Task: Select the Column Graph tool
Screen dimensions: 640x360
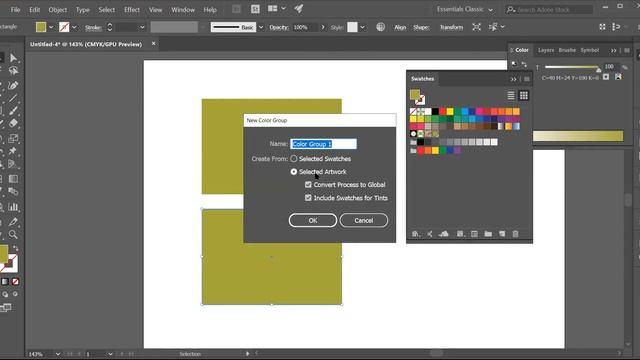Action: point(13,207)
